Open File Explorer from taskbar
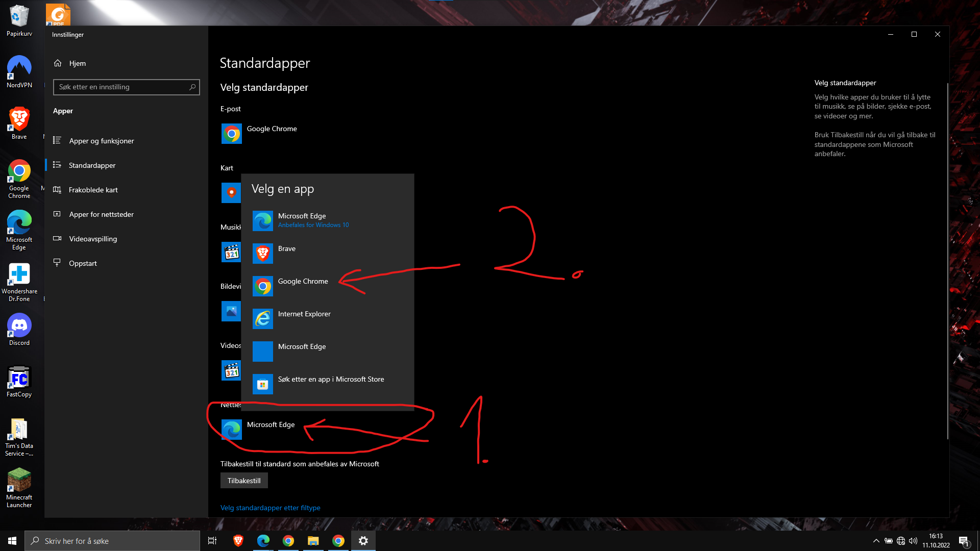The image size is (980, 551). [x=313, y=541]
